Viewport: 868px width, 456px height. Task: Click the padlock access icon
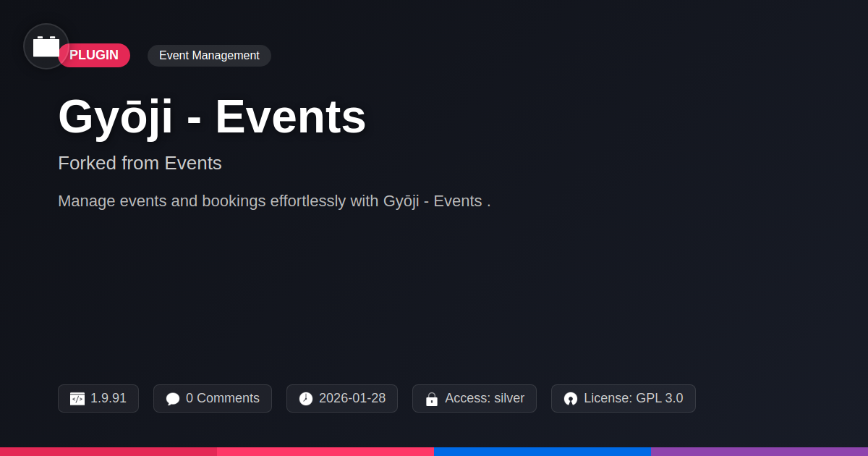tap(432, 399)
